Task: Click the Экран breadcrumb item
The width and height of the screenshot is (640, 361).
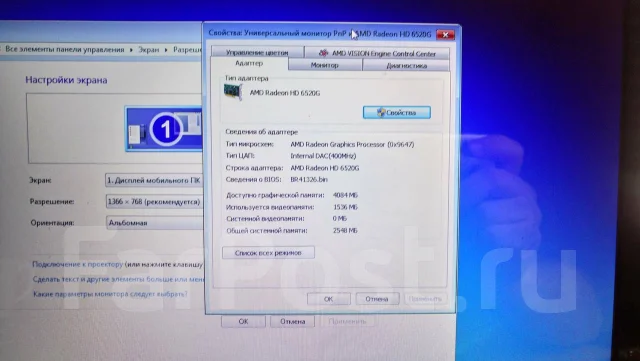Action: [149, 49]
